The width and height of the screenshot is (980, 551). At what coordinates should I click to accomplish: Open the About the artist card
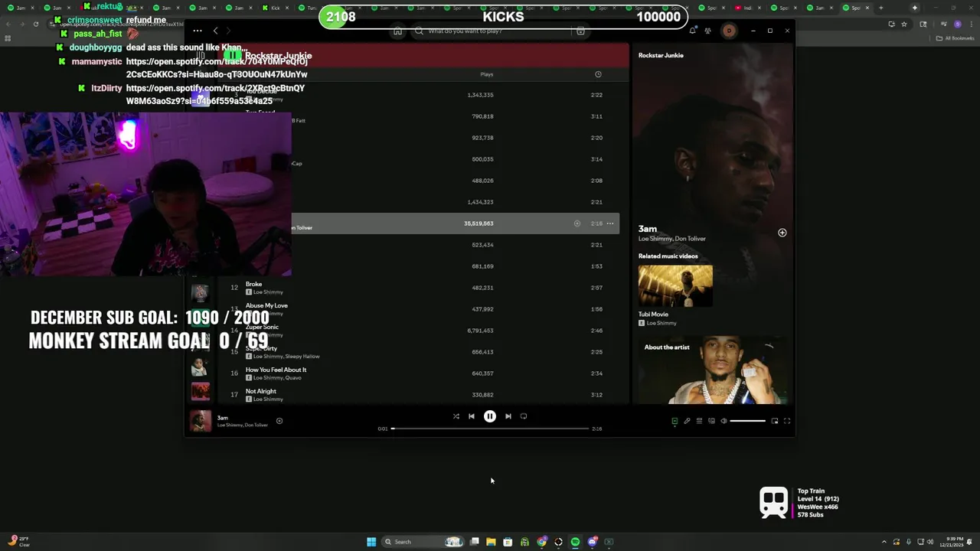711,370
